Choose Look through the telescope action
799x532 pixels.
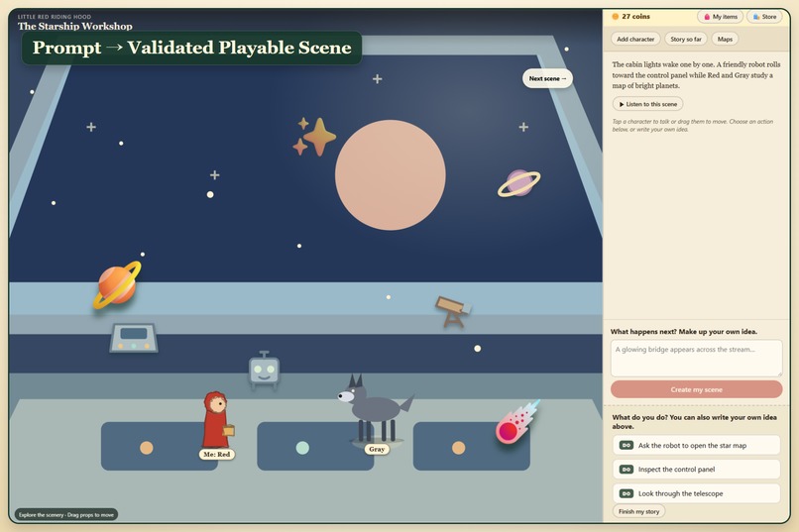pyautogui.click(x=696, y=493)
